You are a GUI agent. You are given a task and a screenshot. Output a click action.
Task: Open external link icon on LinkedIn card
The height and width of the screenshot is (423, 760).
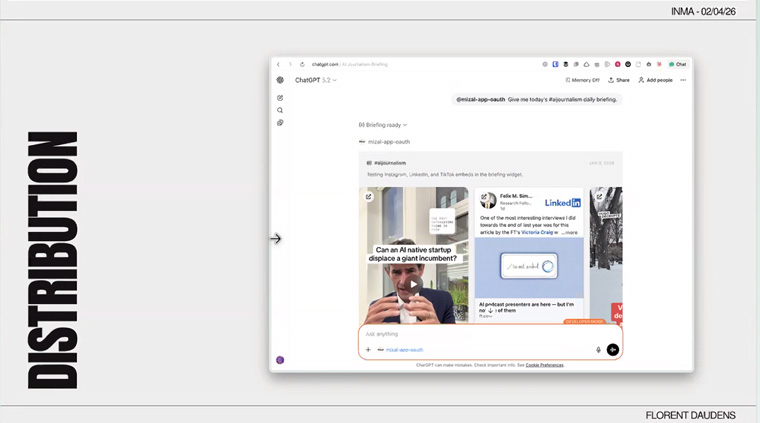pyautogui.click(x=484, y=196)
